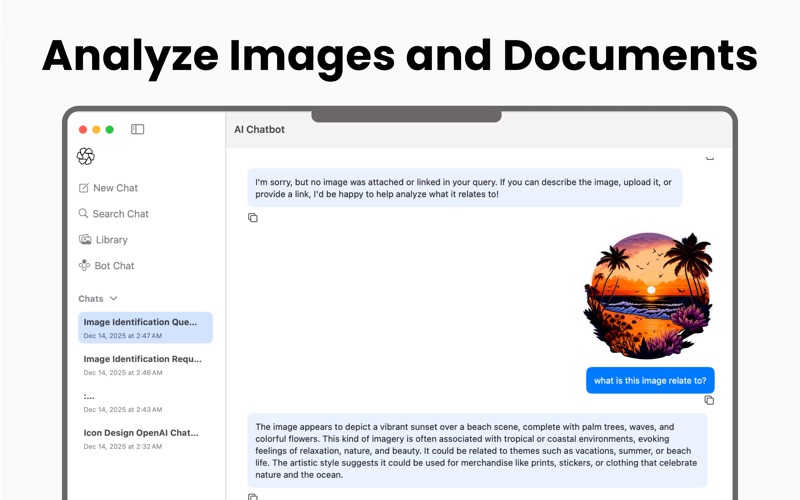Image resolution: width=800 pixels, height=500 pixels.
Task: Toggle the sidebar panel icon
Action: tap(137, 129)
